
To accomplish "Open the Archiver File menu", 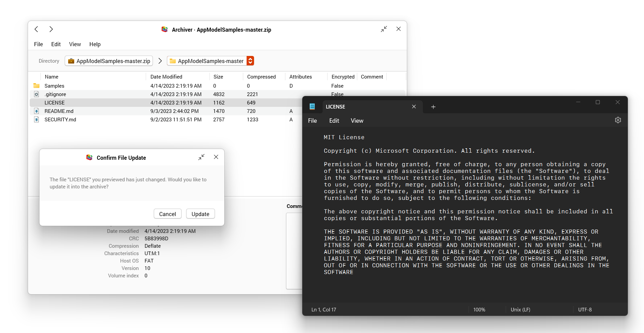I will point(38,44).
